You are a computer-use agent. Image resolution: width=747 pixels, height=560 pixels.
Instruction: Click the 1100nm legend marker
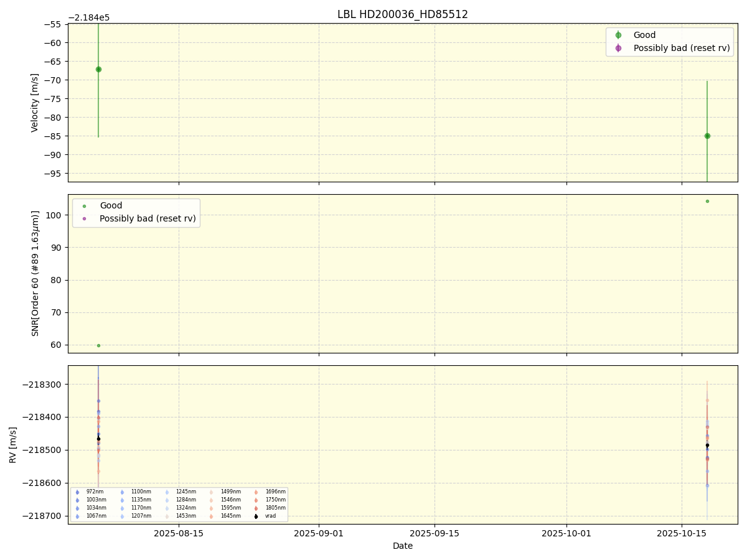tap(122, 492)
